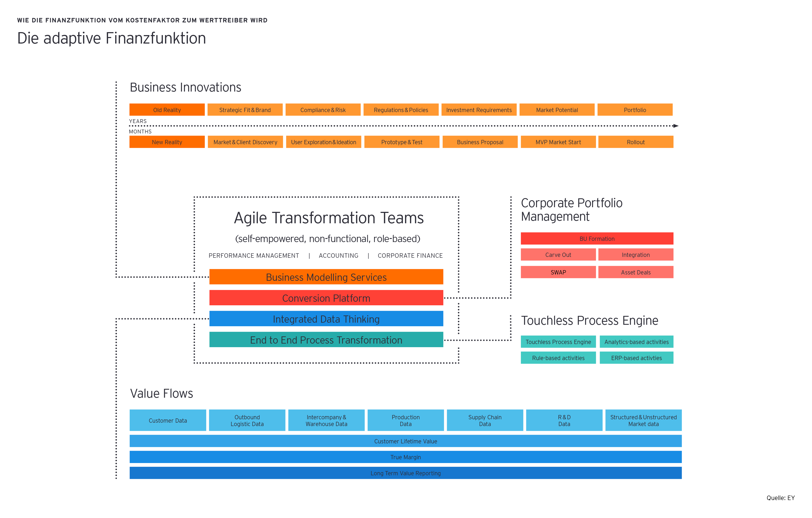Click the MVP Market Start box
The width and height of the screenshot is (812, 518).
pyautogui.click(x=558, y=142)
